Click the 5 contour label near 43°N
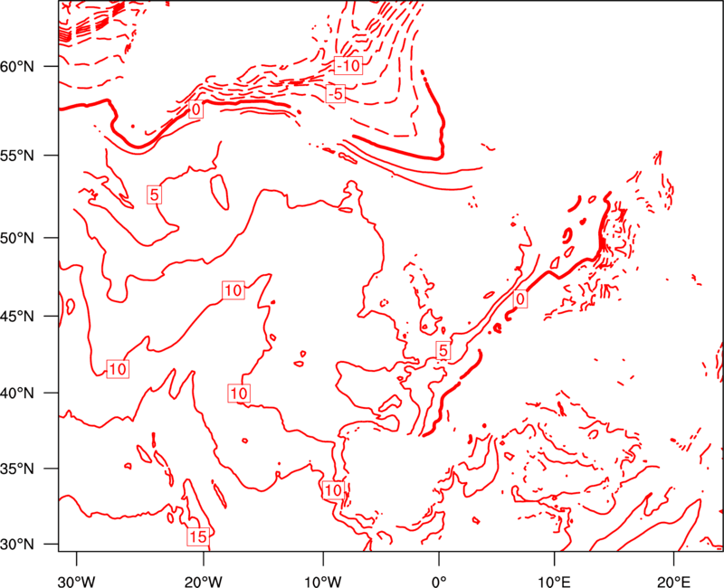Screen dimensions: 724x588 click(x=443, y=351)
